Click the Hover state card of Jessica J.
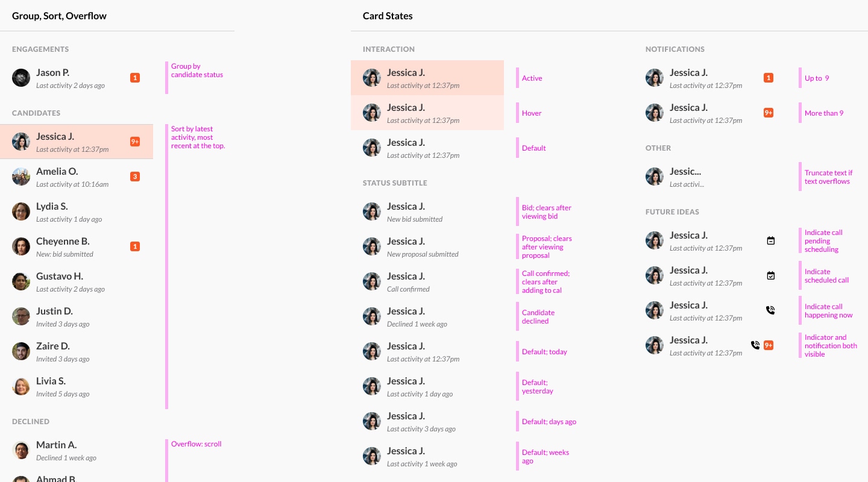The width and height of the screenshot is (868, 482). (427, 113)
